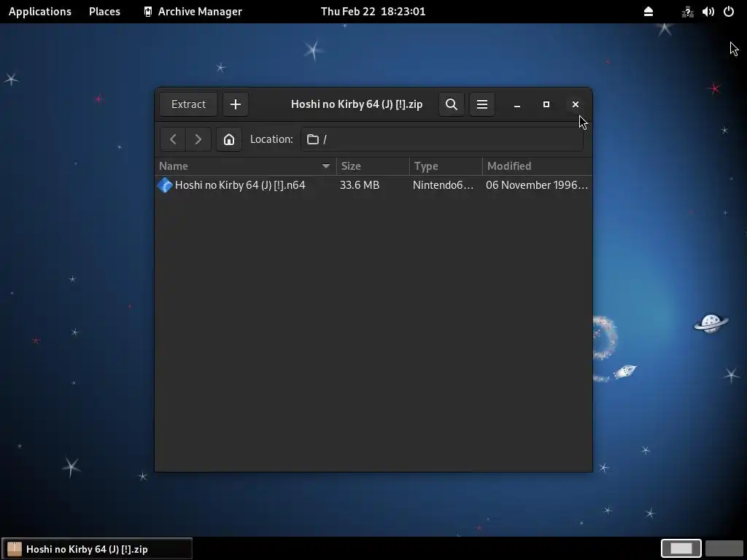This screenshot has width=747, height=560.
Task: Open the Applications menu
Action: [x=40, y=12]
